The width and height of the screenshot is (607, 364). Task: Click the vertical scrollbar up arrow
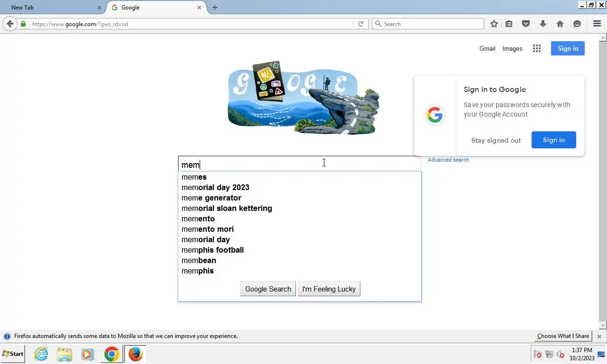pyautogui.click(x=603, y=37)
